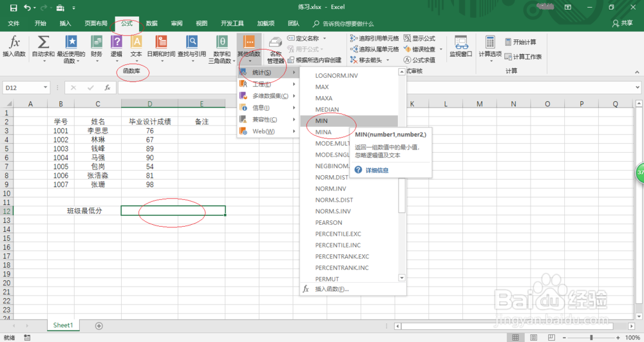Image resolution: width=644 pixels, height=342 pixels.
Task: Click Calculate Sheet command
Action: 523,57
